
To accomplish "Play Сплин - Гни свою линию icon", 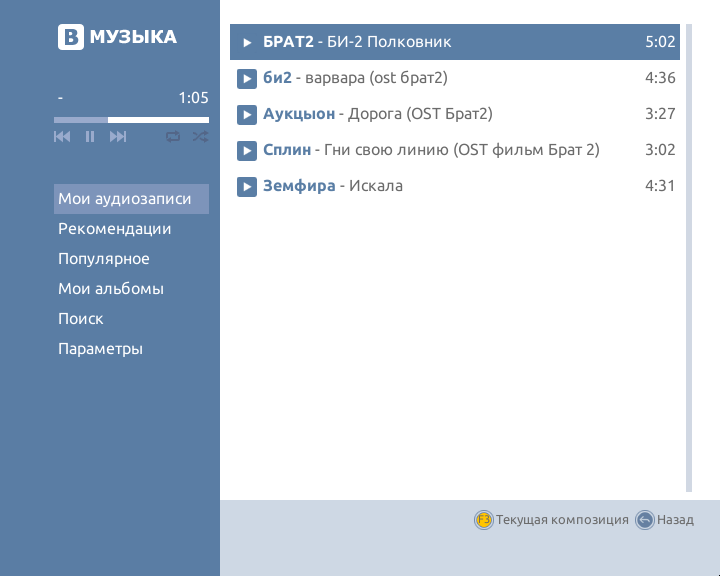I will click(x=247, y=151).
